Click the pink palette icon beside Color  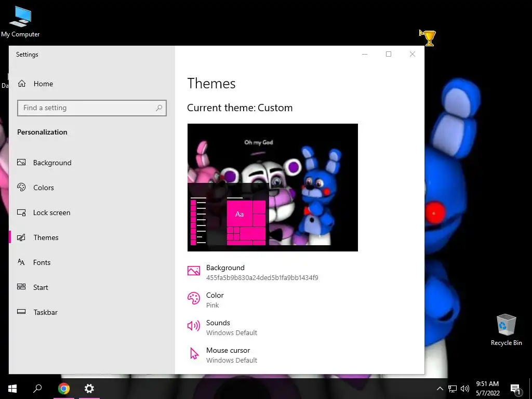pos(194,298)
